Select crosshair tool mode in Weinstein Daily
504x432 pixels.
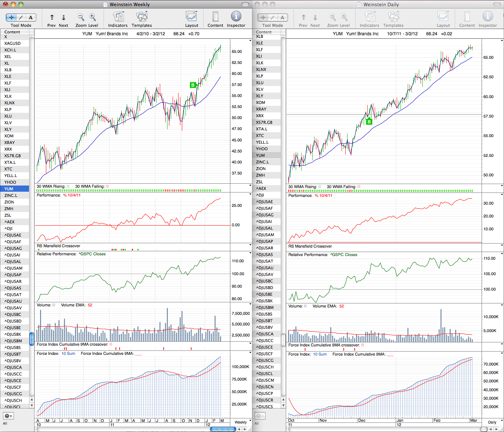[x=263, y=17]
